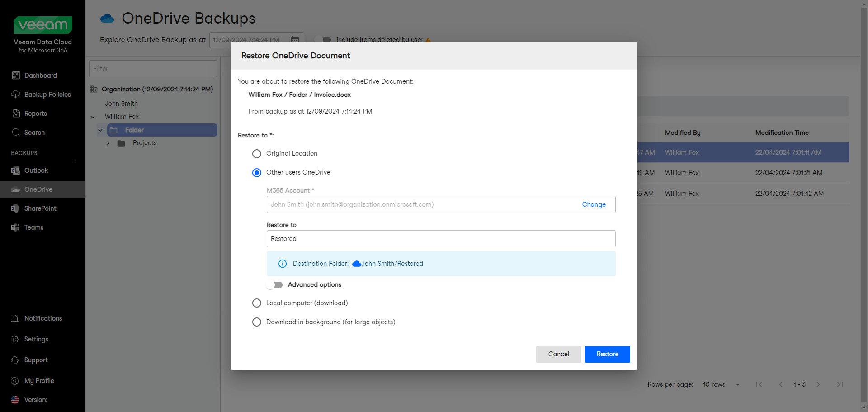
Task: Click the Backup Policies cloud icon
Action: (x=16, y=95)
